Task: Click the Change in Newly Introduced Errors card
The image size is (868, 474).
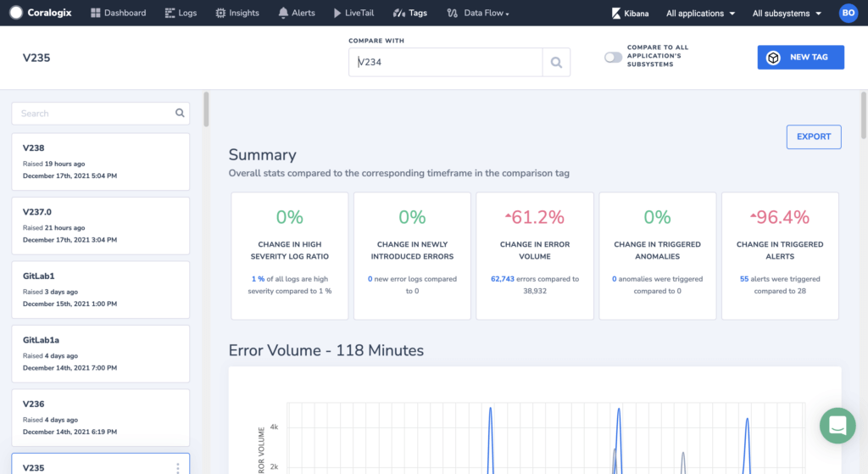Action: click(x=413, y=256)
